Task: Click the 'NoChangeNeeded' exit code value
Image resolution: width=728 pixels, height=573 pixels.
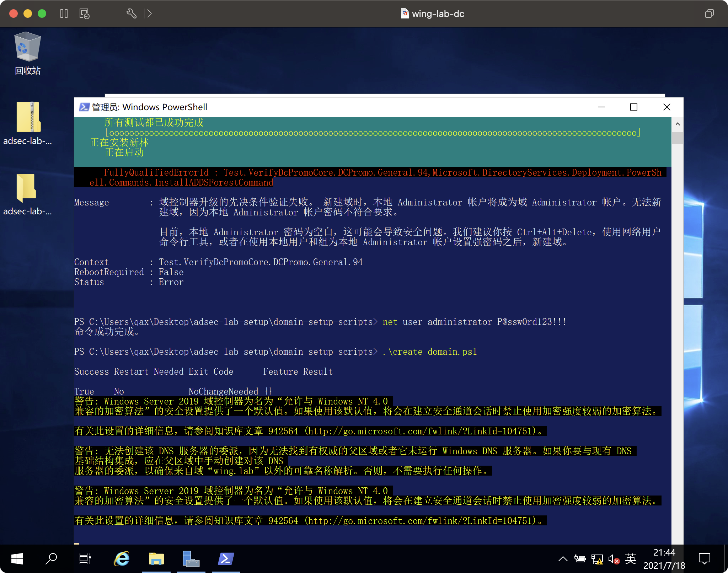Action: pos(223,391)
